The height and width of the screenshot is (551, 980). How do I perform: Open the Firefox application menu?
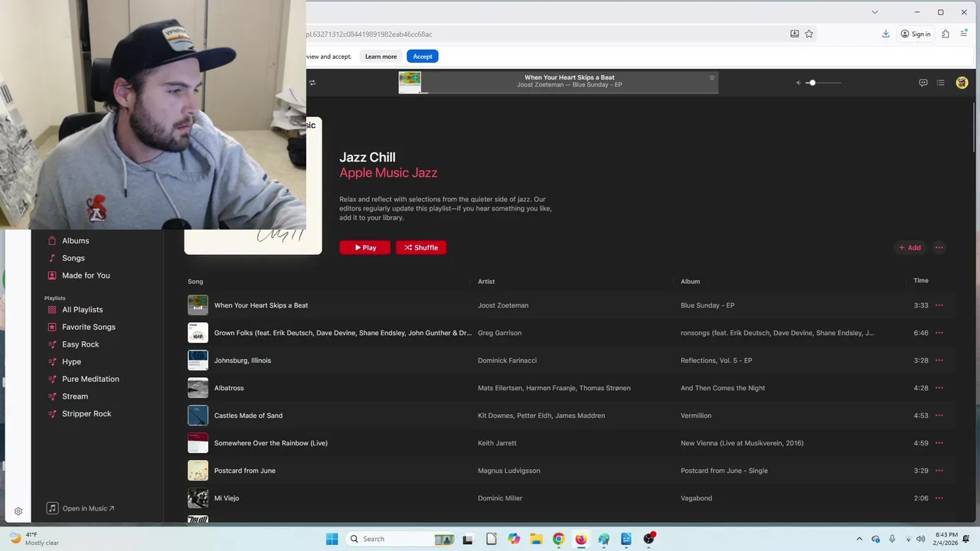(x=964, y=34)
